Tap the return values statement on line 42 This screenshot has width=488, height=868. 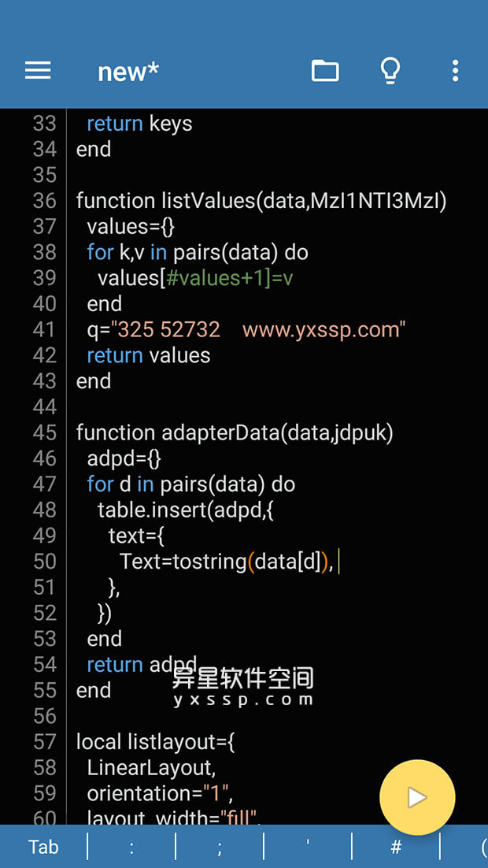click(148, 355)
